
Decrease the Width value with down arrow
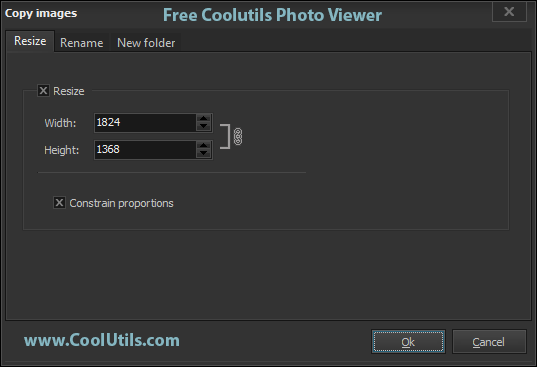203,126
